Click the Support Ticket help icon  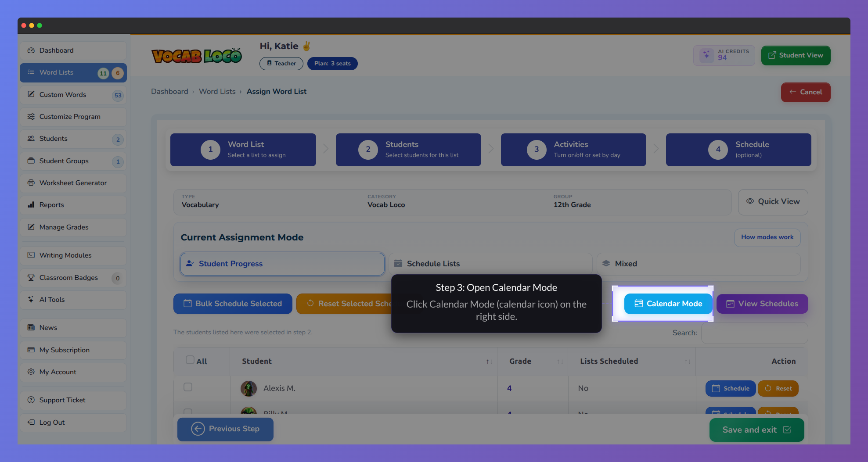(x=31, y=400)
